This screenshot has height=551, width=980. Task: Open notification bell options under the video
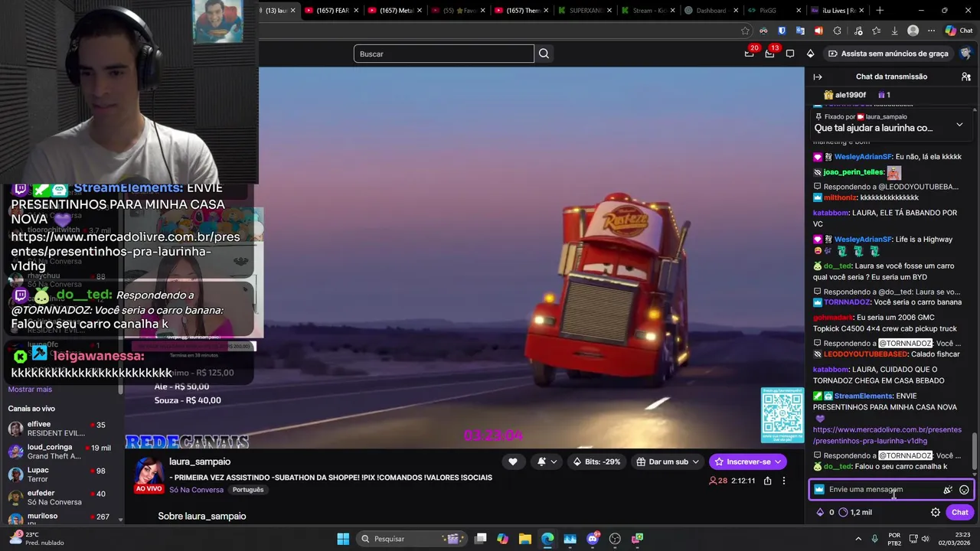click(x=547, y=461)
